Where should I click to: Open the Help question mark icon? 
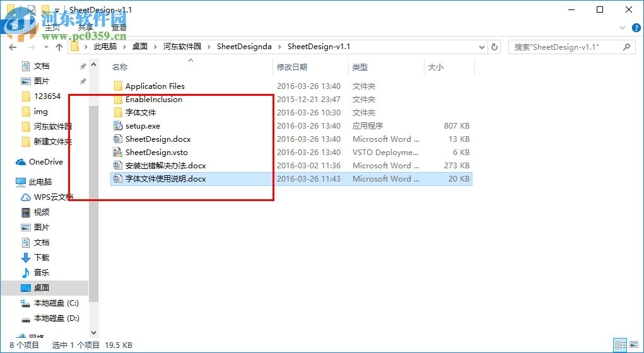click(636, 28)
